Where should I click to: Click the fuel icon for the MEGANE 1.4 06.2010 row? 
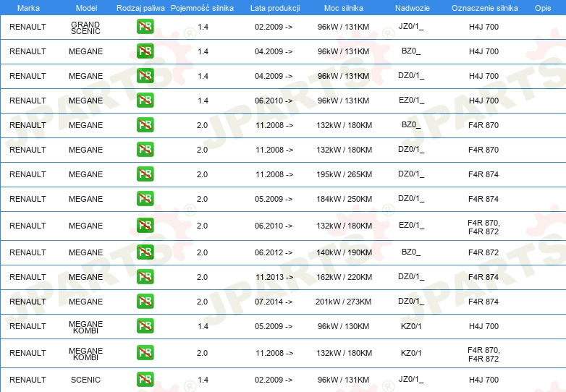(x=145, y=100)
